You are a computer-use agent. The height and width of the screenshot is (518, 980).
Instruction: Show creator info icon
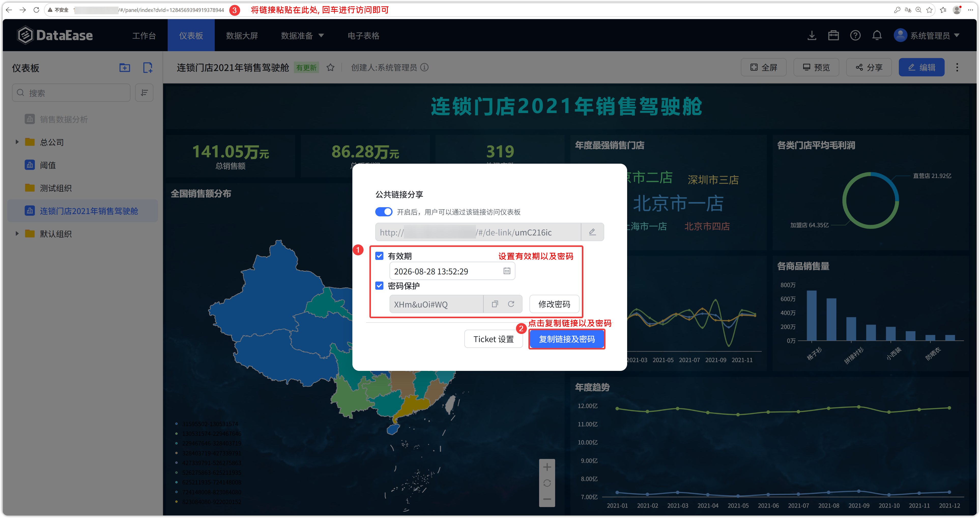click(425, 67)
